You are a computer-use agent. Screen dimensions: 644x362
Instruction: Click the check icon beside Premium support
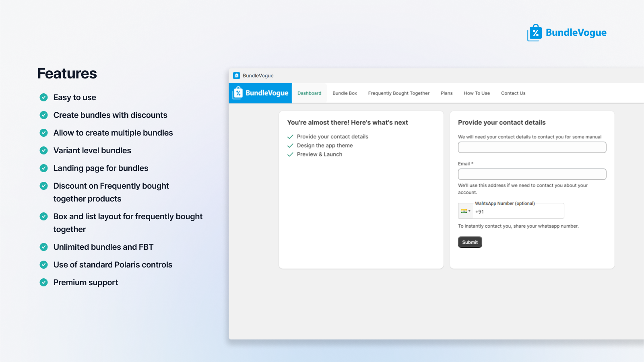point(44,282)
